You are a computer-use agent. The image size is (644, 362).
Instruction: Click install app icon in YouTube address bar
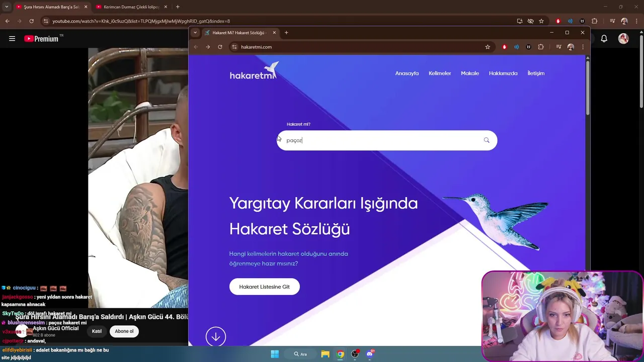pyautogui.click(x=520, y=21)
